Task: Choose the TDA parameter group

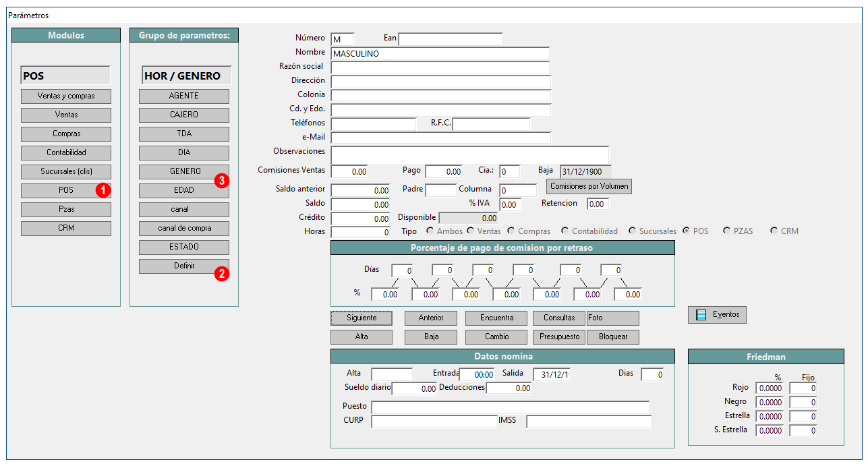Action: pos(184,134)
